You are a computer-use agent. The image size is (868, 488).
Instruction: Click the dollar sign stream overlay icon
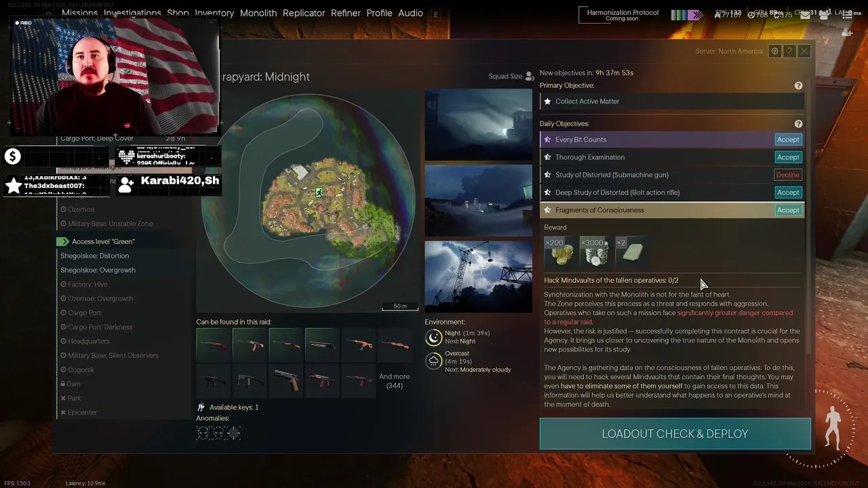pyautogui.click(x=12, y=157)
